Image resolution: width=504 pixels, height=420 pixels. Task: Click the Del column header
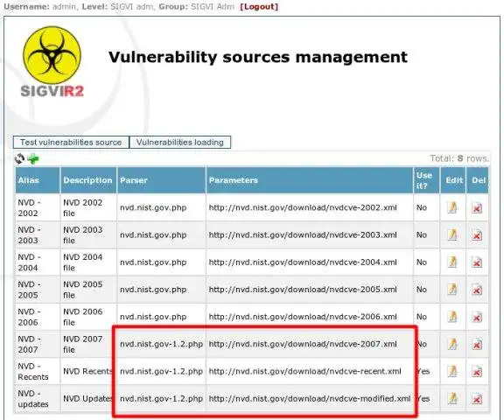tap(478, 180)
